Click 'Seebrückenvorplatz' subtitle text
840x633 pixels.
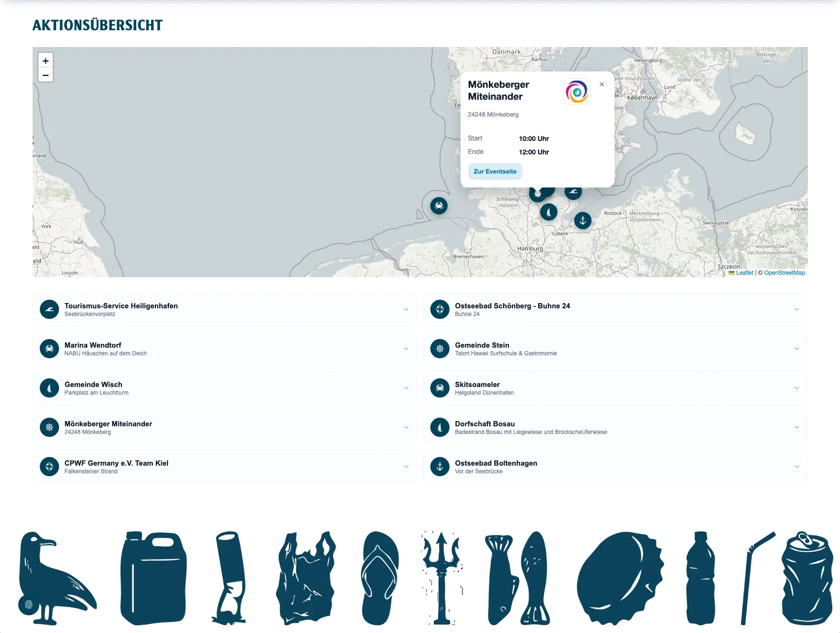click(x=90, y=314)
